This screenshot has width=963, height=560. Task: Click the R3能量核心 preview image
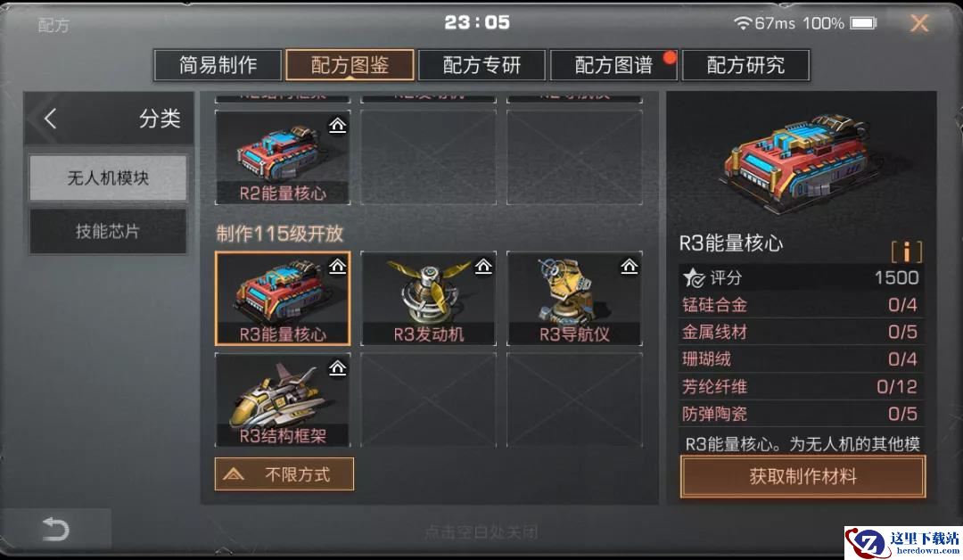coord(798,162)
